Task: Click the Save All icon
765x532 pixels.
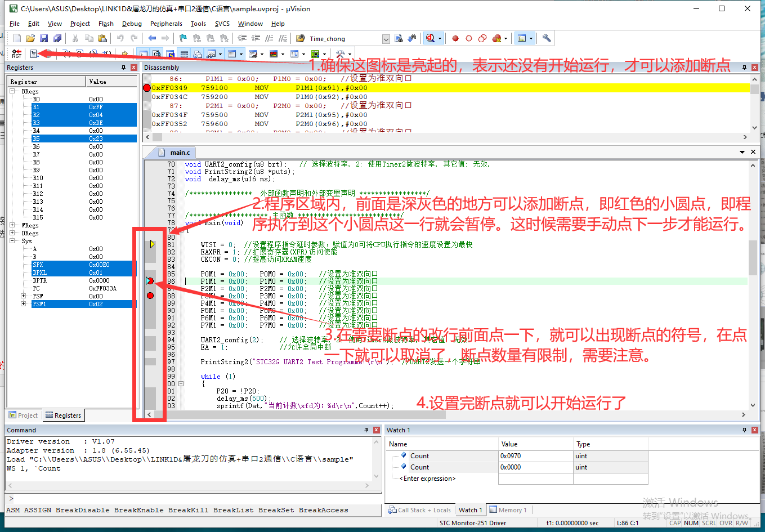Action: [x=57, y=38]
